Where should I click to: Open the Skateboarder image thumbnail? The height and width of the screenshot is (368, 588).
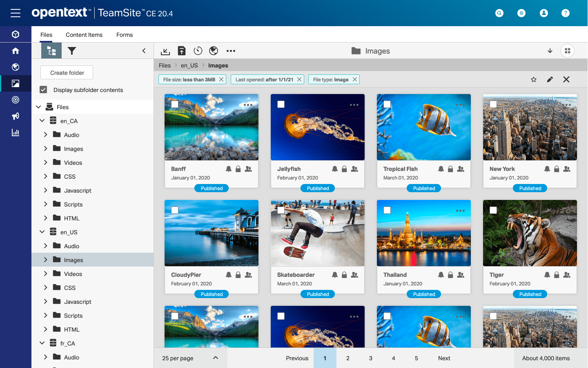(x=318, y=233)
